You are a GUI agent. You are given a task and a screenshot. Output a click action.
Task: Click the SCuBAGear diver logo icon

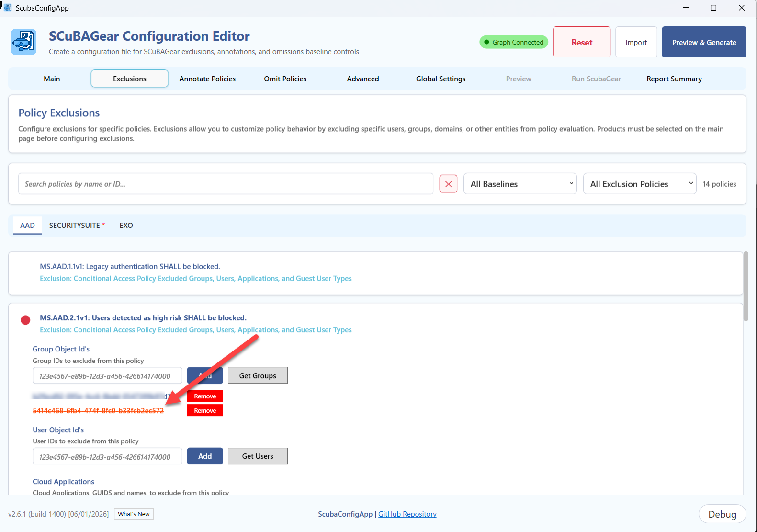point(23,42)
